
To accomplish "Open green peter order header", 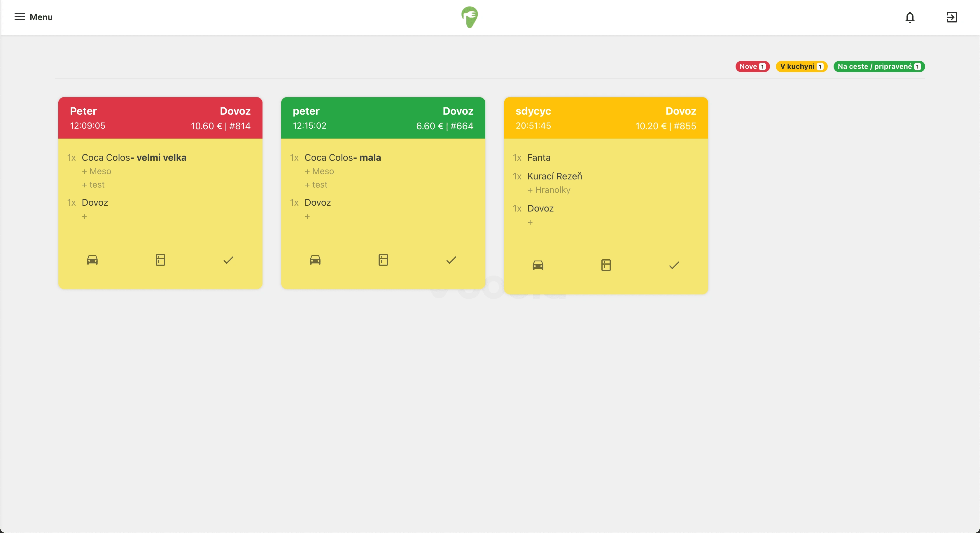I will pos(383,118).
